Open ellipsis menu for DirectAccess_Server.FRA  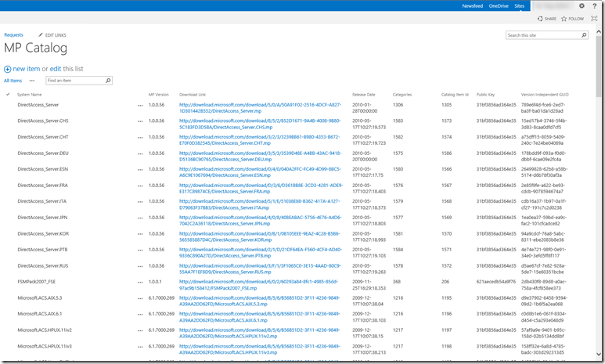click(140, 186)
